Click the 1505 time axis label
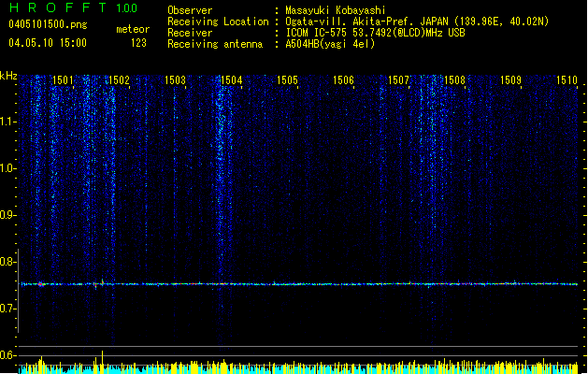588x374 pixels. tap(287, 80)
